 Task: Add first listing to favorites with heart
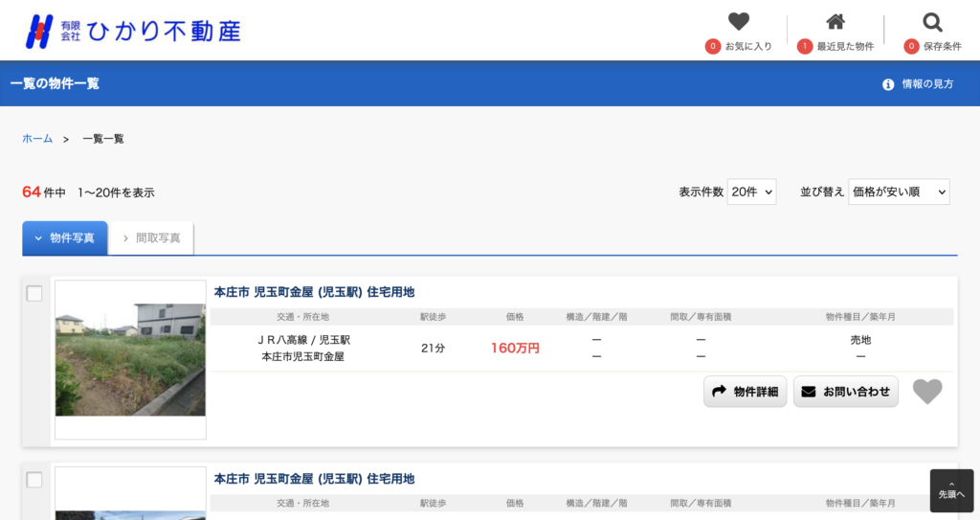tap(926, 392)
